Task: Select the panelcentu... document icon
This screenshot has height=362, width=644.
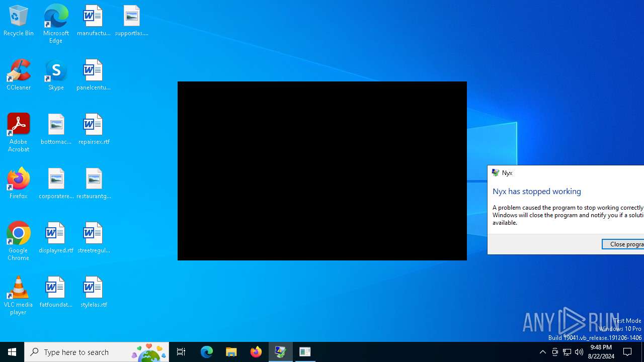Action: pos(94,75)
